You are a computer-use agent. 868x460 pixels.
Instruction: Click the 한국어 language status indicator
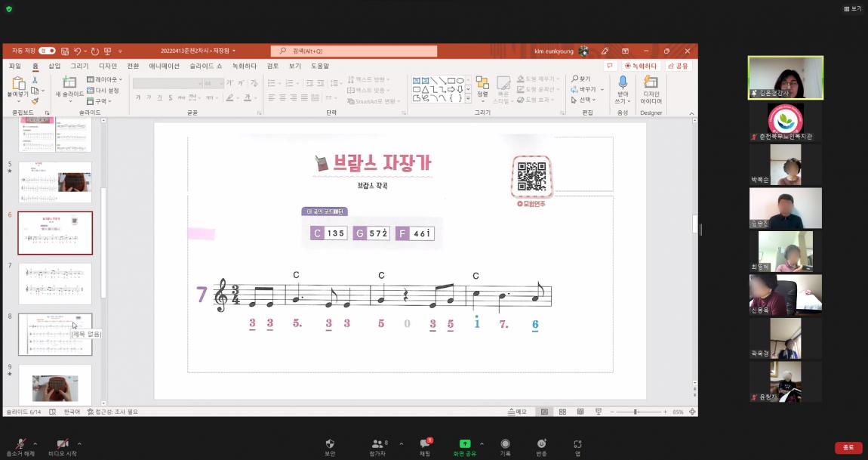pyautogui.click(x=72, y=412)
